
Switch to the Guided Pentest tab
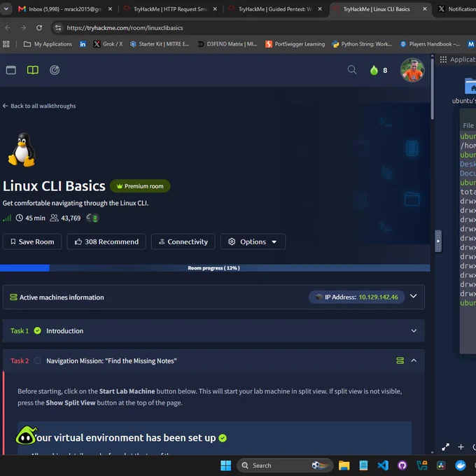coord(275,9)
